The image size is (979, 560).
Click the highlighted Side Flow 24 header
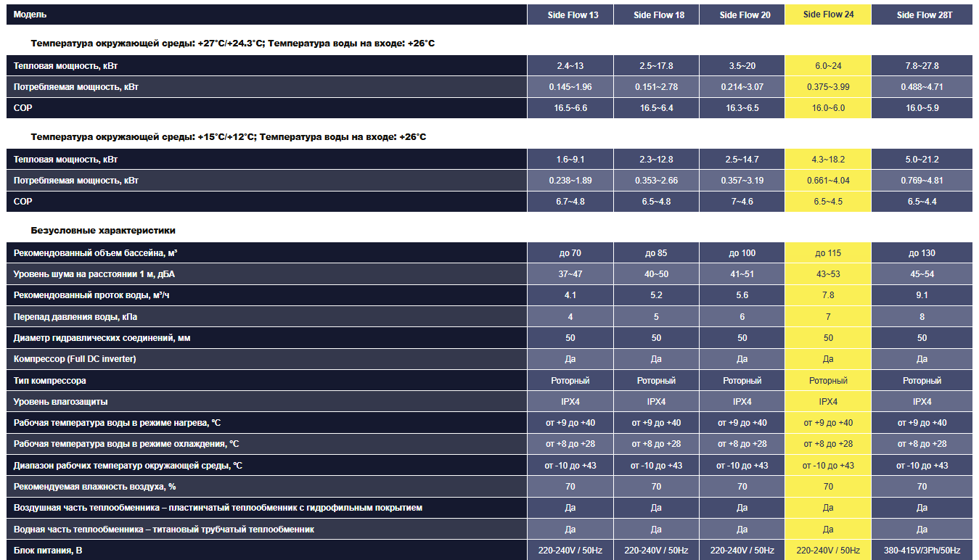click(x=828, y=15)
